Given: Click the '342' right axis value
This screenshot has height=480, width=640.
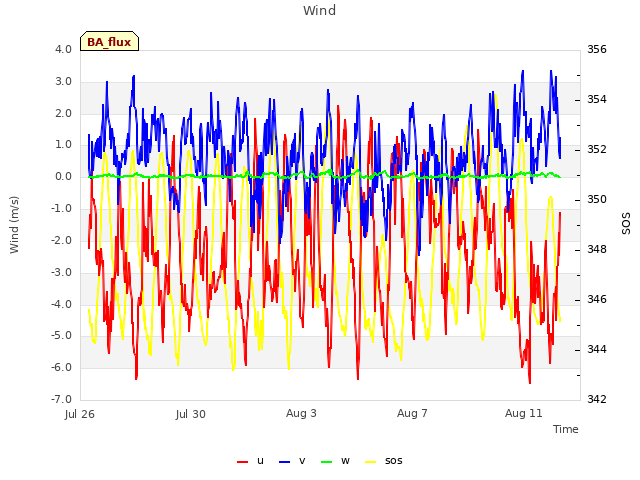Looking at the screenshot, I should 597,399.
